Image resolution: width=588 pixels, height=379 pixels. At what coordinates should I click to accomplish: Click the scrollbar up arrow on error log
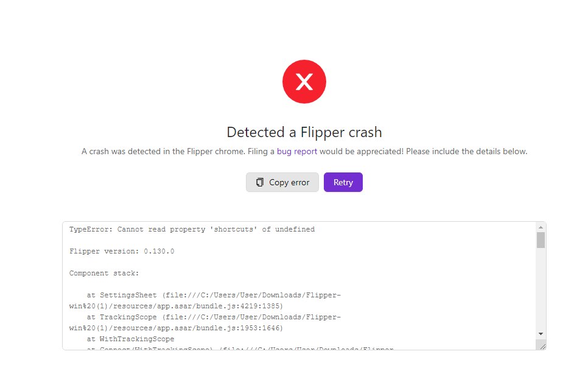click(541, 226)
